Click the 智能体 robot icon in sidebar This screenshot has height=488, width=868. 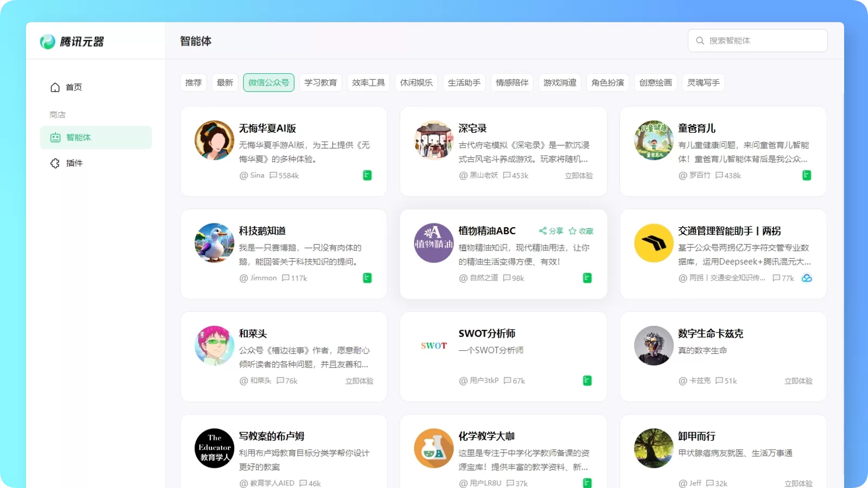click(x=55, y=138)
